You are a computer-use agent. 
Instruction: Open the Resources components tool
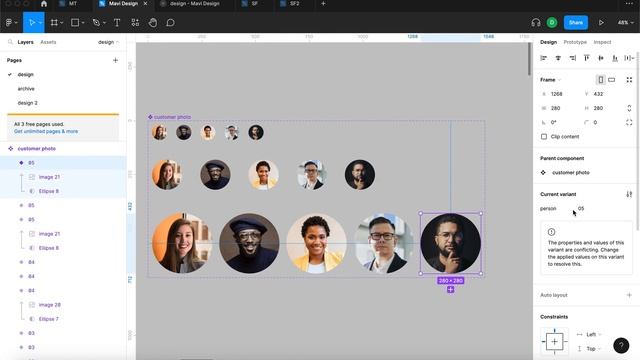[x=135, y=22]
